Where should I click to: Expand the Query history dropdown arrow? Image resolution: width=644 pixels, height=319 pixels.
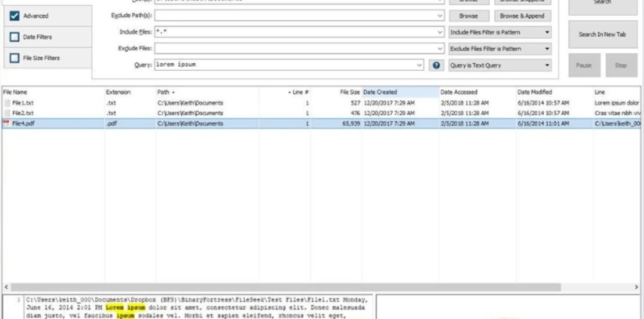point(419,65)
